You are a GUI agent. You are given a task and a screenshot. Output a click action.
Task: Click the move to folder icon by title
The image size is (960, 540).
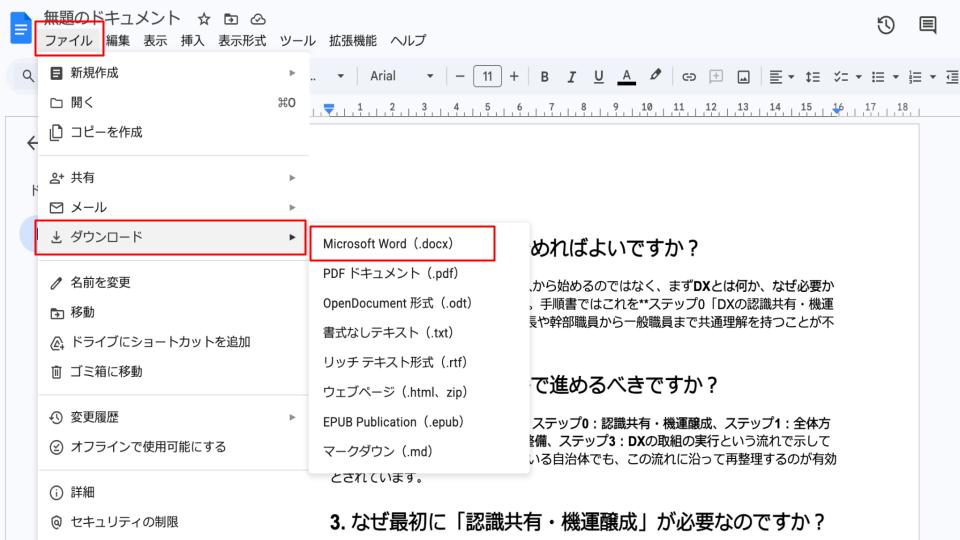(x=231, y=18)
